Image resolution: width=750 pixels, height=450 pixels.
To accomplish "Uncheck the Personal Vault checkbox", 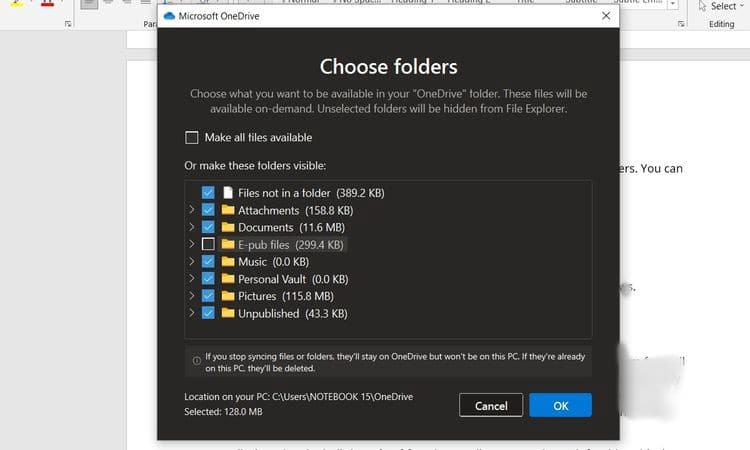I will point(208,278).
